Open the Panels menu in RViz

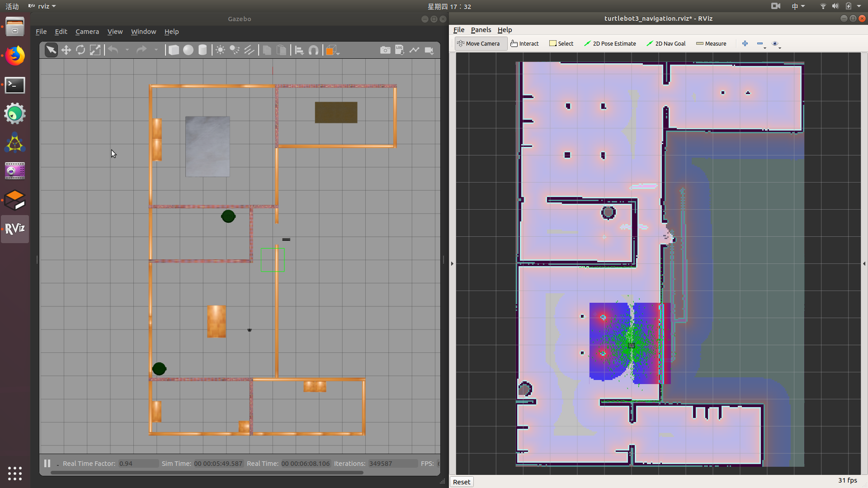pos(481,30)
